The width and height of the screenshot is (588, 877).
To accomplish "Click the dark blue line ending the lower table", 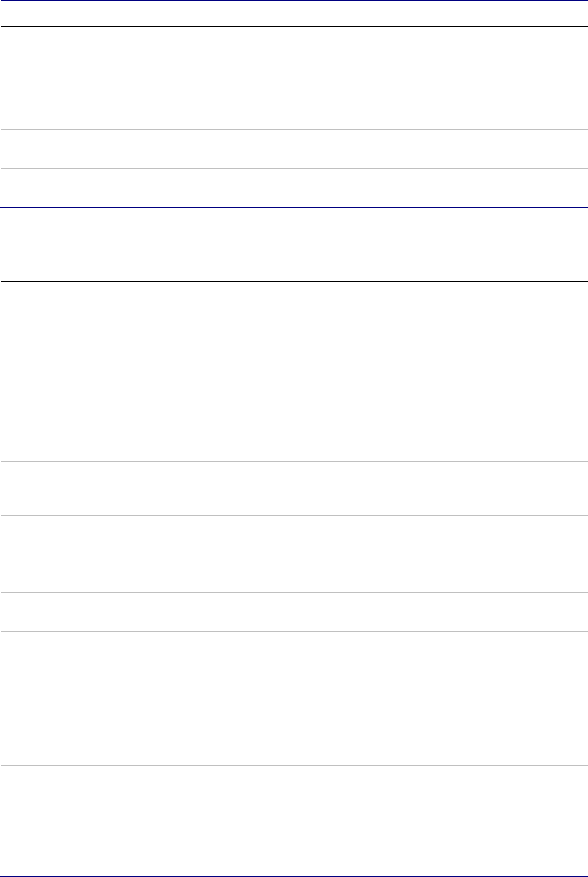I will tap(294, 876).
